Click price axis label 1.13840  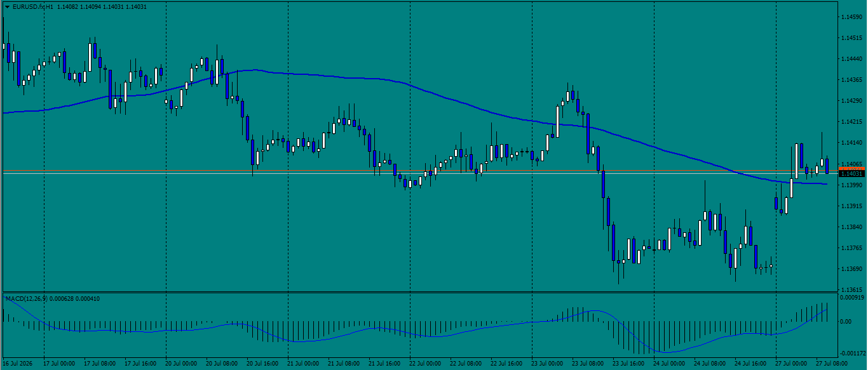pos(851,227)
